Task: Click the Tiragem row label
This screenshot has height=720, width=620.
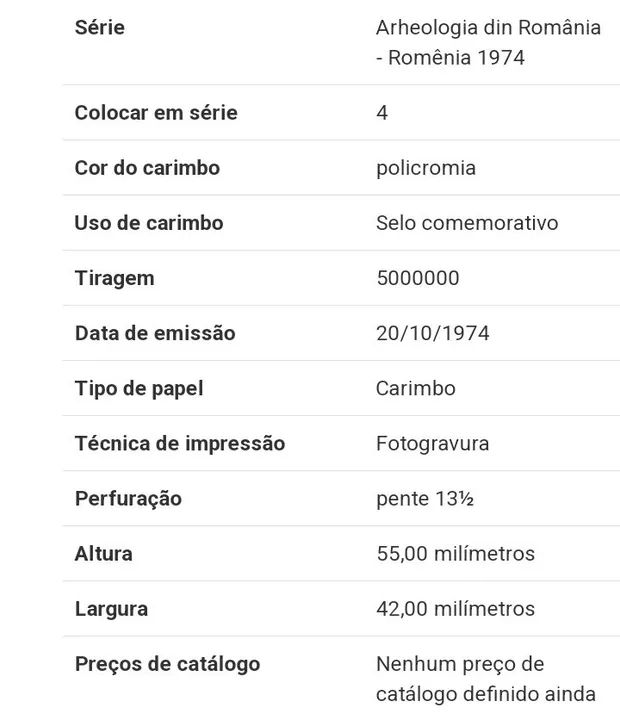Action: [114, 278]
